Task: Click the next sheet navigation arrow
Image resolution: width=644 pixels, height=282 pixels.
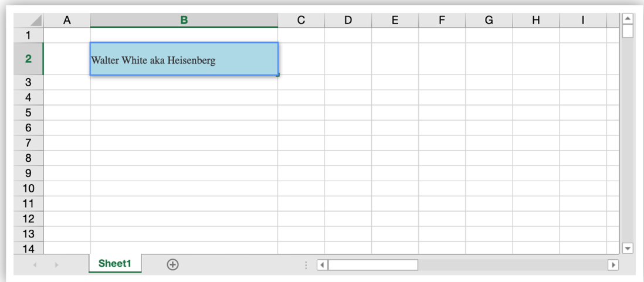Action: (x=56, y=265)
